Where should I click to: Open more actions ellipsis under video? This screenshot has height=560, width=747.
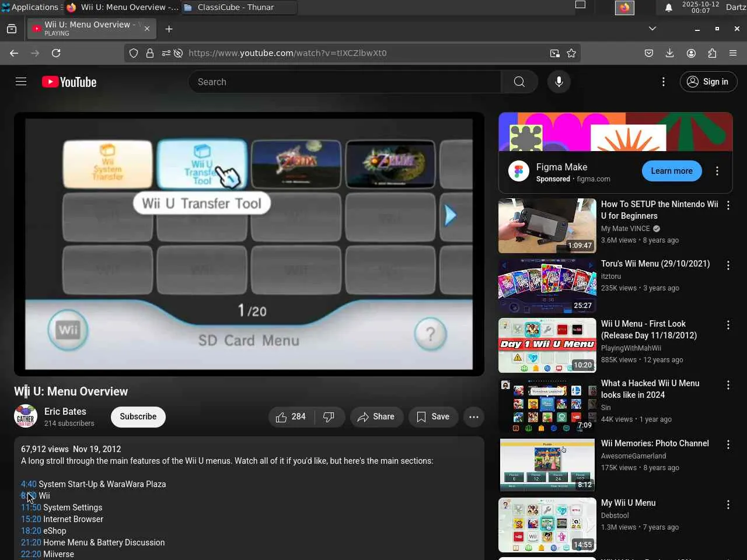(x=474, y=416)
